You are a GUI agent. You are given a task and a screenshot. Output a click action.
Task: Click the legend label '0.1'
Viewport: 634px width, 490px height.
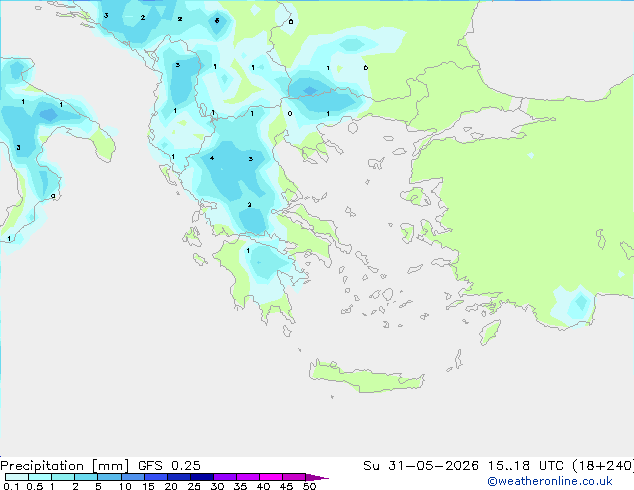[11, 486]
